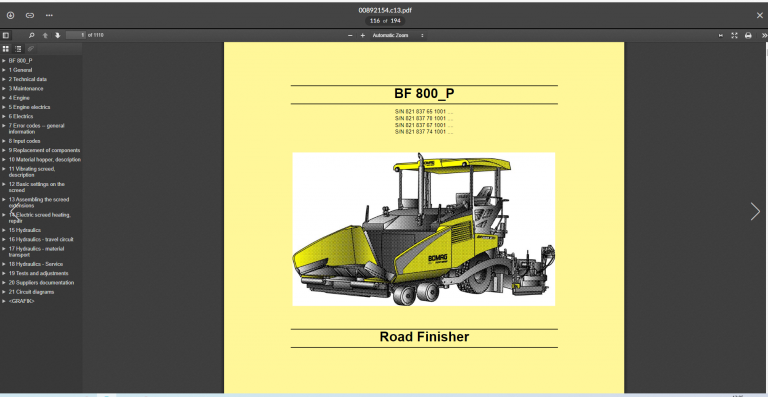Expand the 3 Maintenance outline arrow

4,89
